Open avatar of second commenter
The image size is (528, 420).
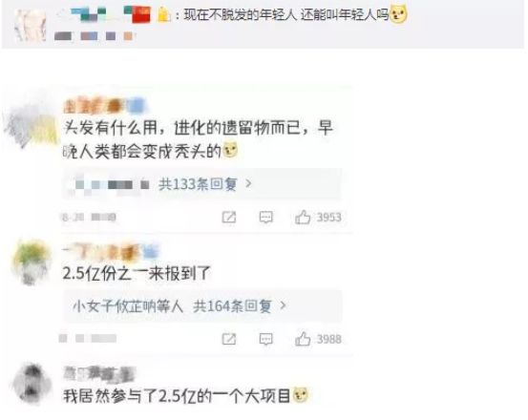click(31, 262)
